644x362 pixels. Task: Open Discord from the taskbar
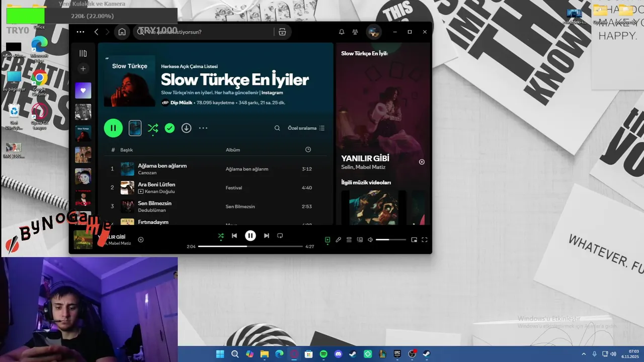point(338,354)
